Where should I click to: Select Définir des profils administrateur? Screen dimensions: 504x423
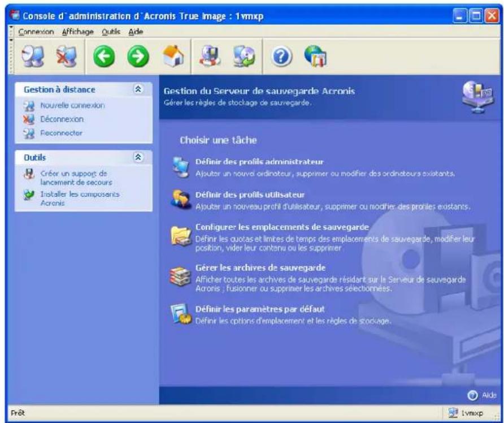(259, 162)
